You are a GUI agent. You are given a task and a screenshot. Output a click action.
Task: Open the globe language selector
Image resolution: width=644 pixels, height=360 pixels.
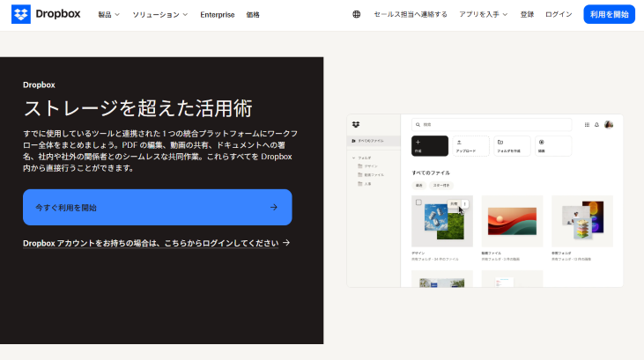(357, 14)
